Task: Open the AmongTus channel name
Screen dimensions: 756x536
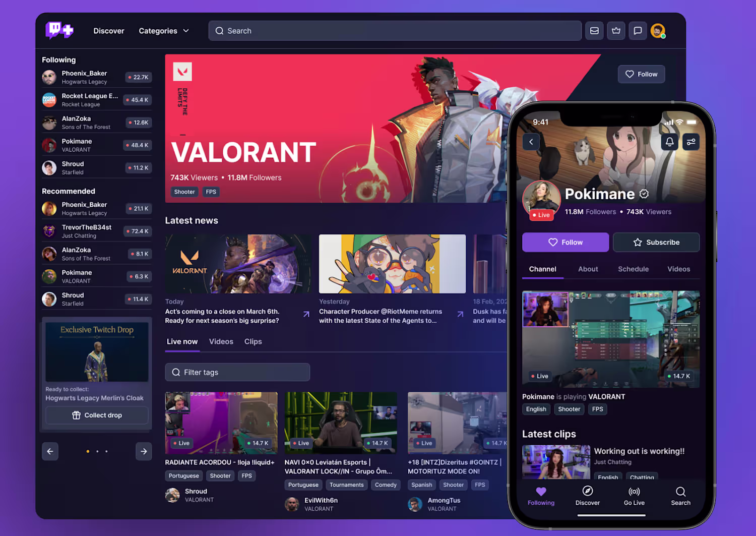Action: (444, 500)
